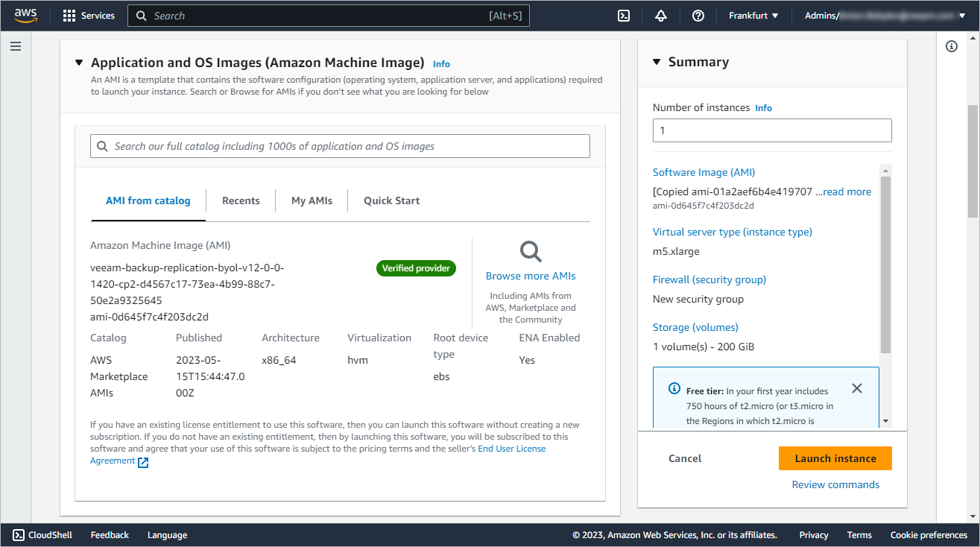This screenshot has height=547, width=980.
Task: Click the ebs root device type value
Action: (442, 376)
